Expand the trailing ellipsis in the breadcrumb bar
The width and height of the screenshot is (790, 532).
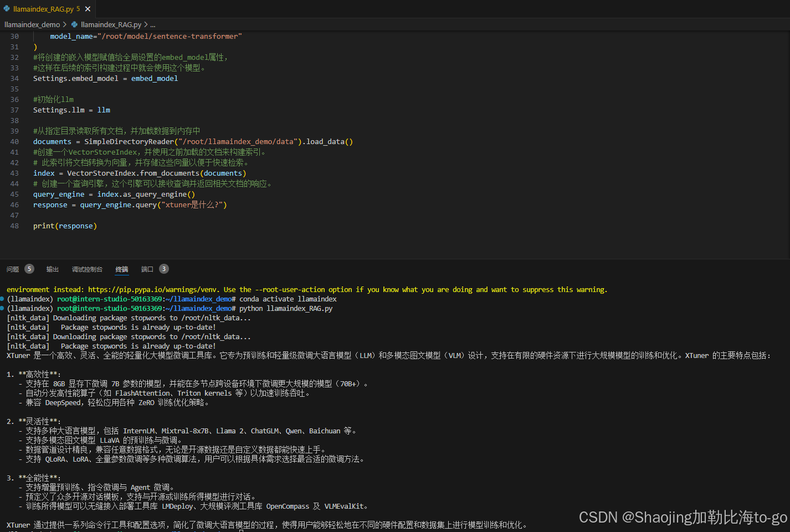[152, 24]
